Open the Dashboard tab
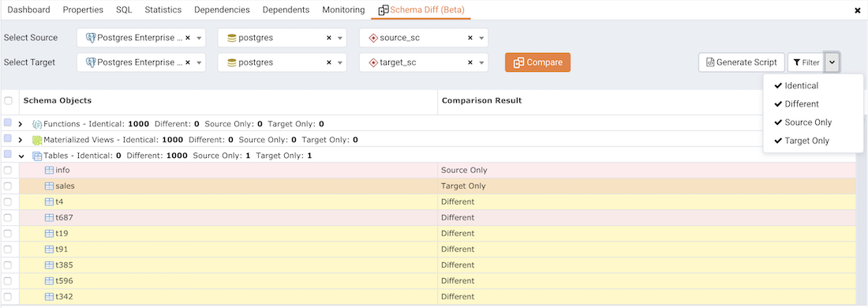868x308 pixels. click(x=28, y=9)
